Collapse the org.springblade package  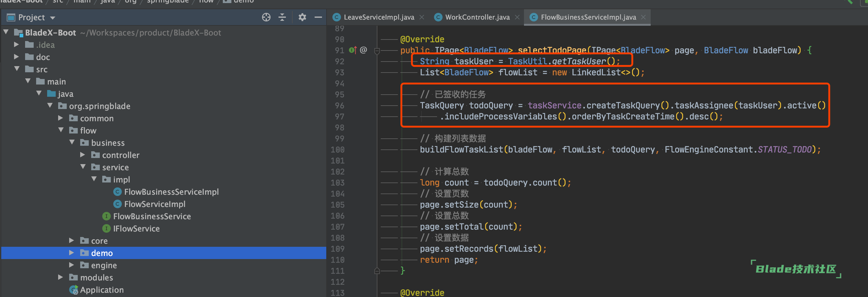pyautogui.click(x=50, y=106)
